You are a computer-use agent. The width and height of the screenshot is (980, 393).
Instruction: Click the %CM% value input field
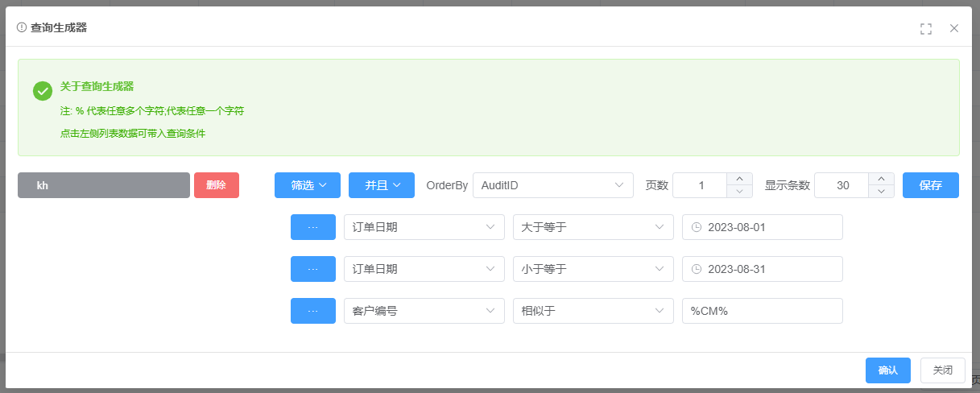pyautogui.click(x=763, y=311)
